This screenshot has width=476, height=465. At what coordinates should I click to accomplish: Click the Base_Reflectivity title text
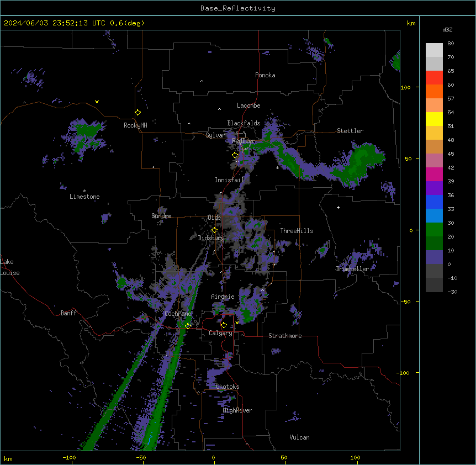237,8
